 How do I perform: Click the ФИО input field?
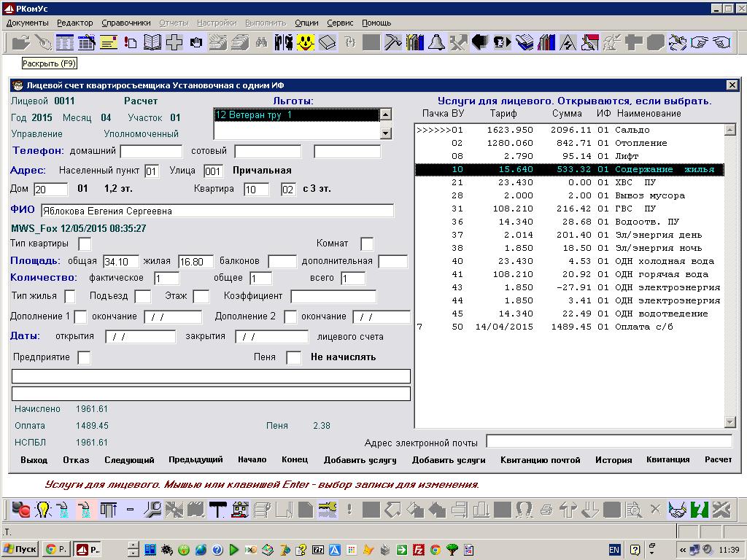click(x=217, y=211)
